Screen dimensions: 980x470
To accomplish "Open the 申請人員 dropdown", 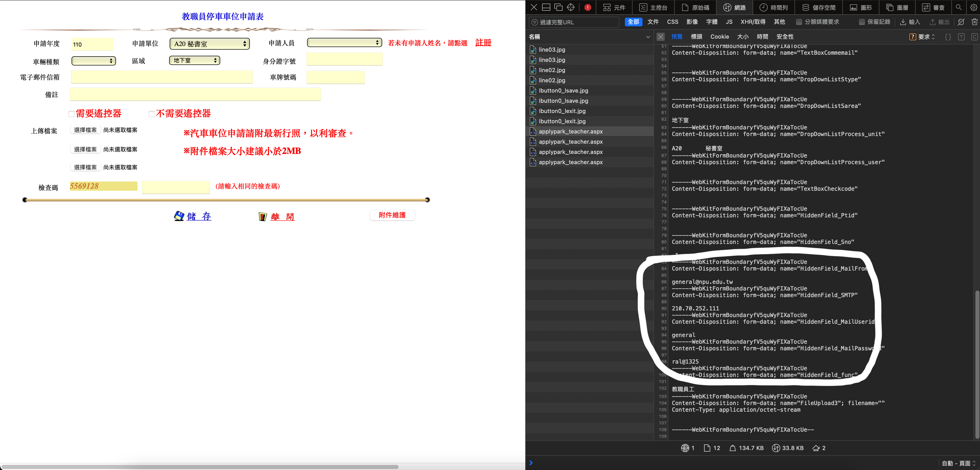I will click(x=344, y=42).
